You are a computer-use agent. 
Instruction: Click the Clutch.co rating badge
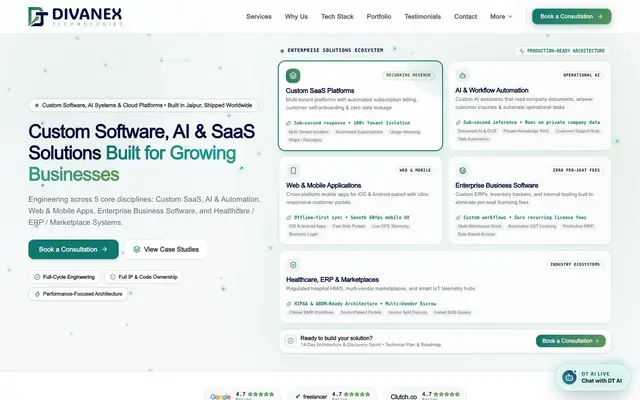point(425,395)
